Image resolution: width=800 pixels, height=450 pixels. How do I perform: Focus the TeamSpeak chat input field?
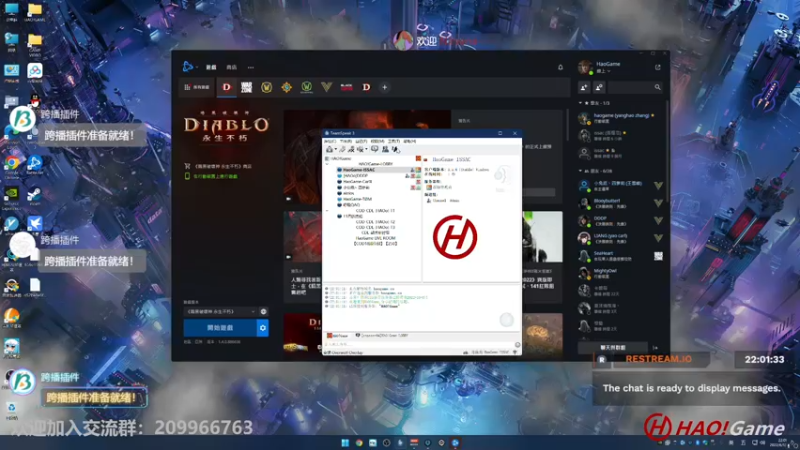click(418, 344)
